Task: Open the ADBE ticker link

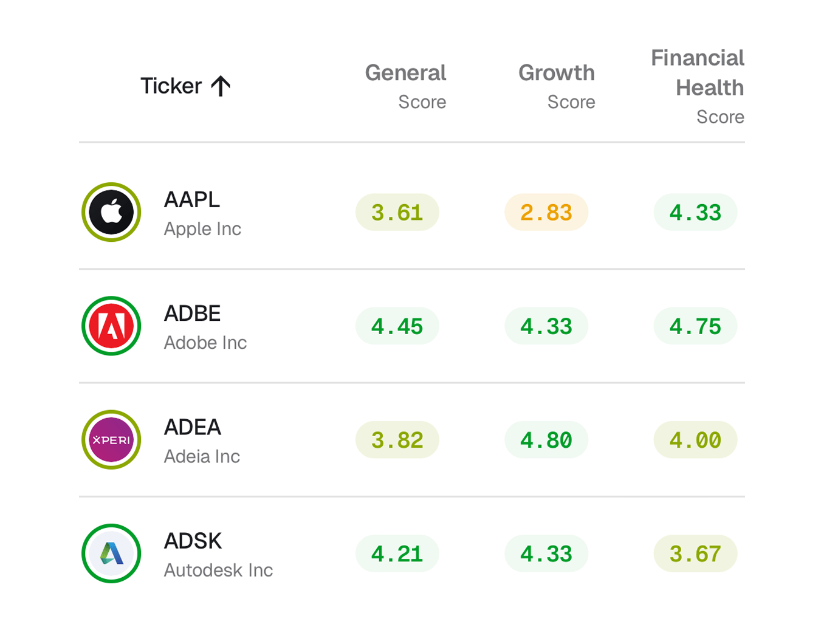Action: 193,313
